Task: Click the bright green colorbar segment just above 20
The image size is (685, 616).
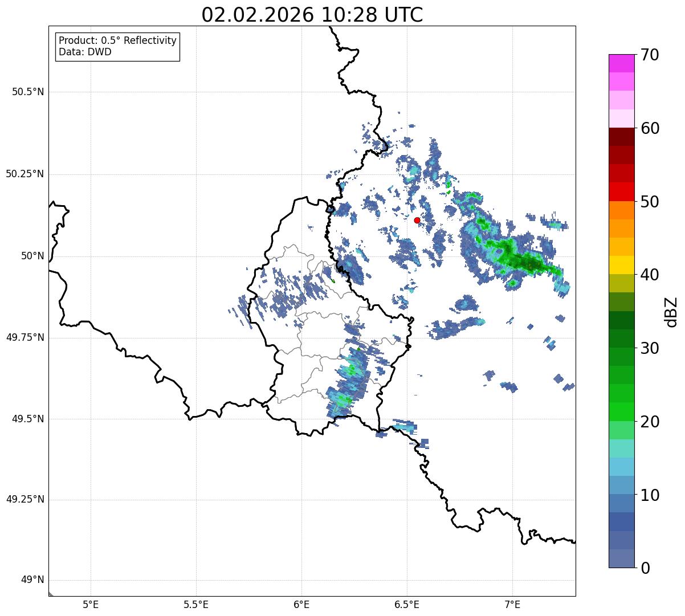Action: 621,411
